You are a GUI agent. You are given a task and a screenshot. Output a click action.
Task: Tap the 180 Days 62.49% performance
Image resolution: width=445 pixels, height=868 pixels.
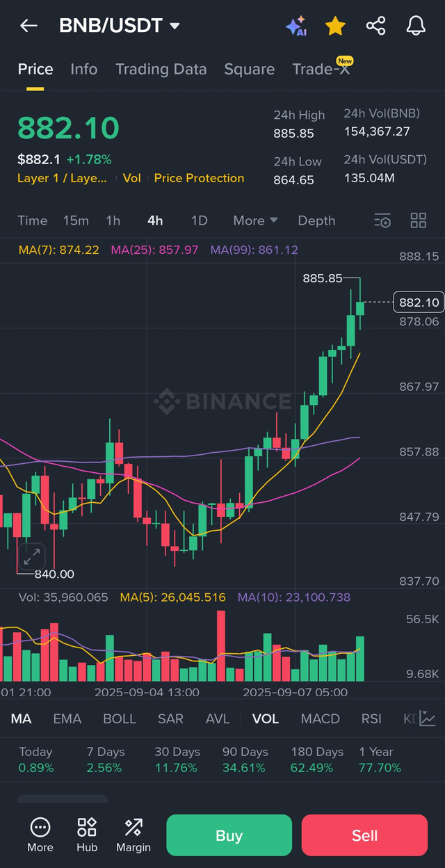tap(317, 759)
